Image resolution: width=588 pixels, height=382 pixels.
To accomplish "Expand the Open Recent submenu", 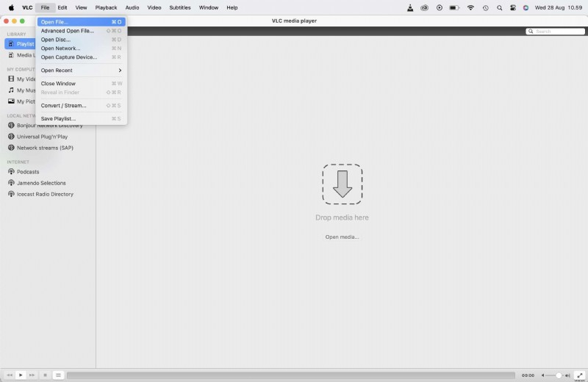I will (x=81, y=71).
